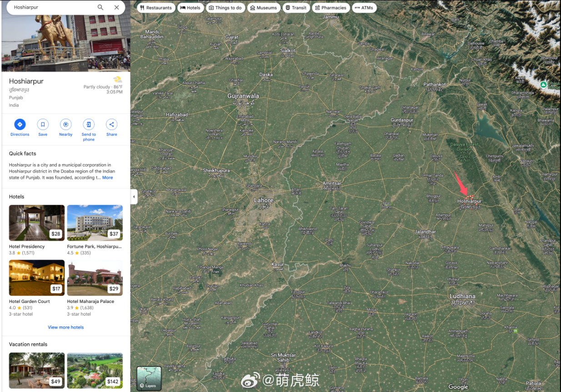Viewport: 561px width, 392px height.
Task: Show Pharmacies on the map
Action: tap(331, 8)
